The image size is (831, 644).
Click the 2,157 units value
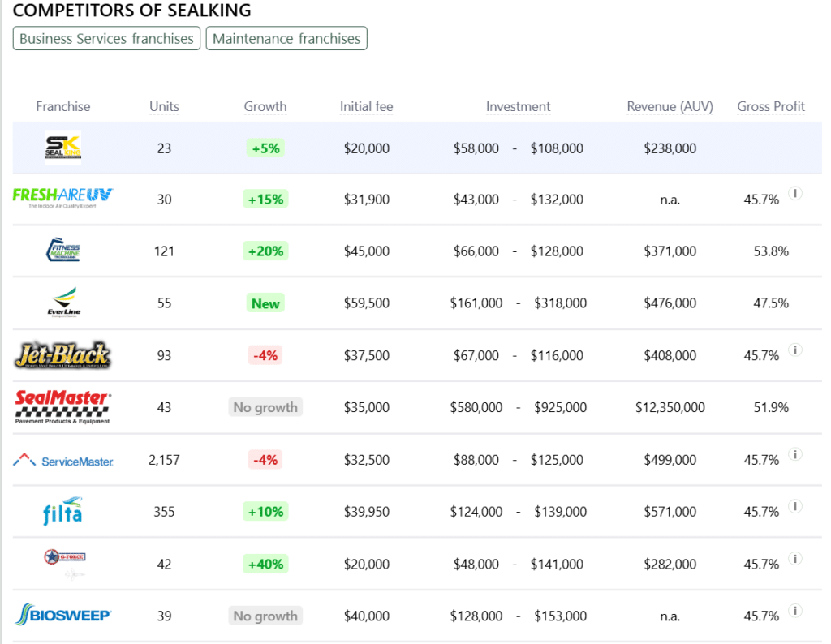(164, 460)
